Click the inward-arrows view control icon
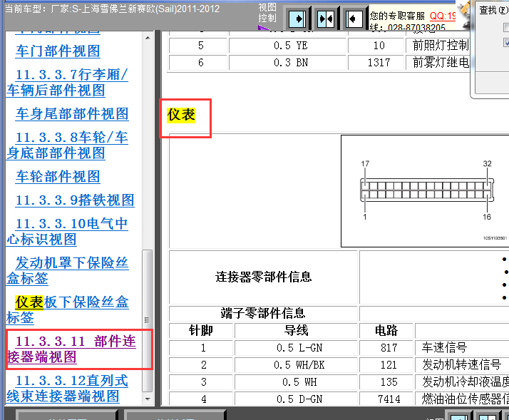The height and width of the screenshot is (420, 509). click(x=326, y=19)
